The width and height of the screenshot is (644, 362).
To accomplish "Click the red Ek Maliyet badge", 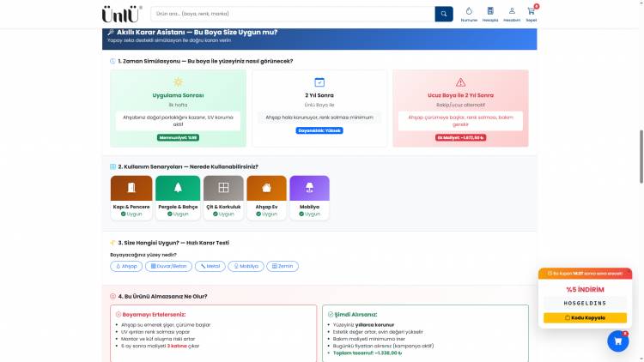I will pyautogui.click(x=460, y=137).
